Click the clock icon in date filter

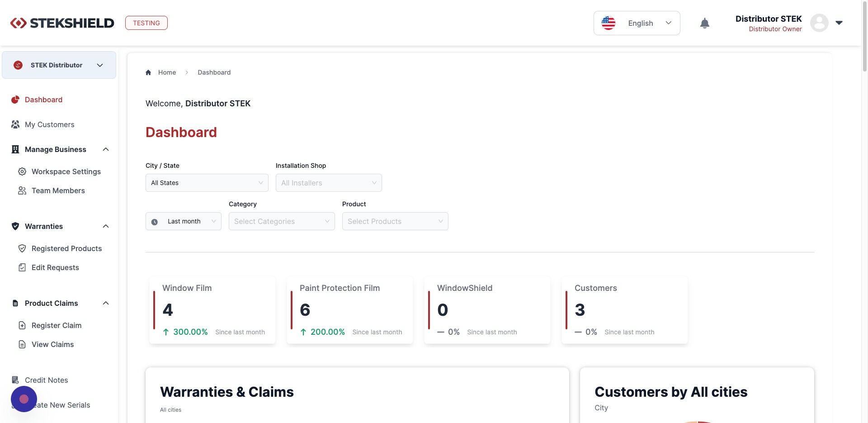coord(155,222)
